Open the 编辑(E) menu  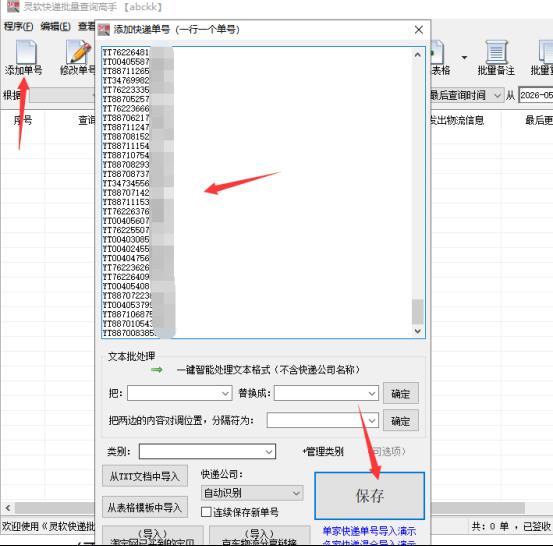(55, 26)
